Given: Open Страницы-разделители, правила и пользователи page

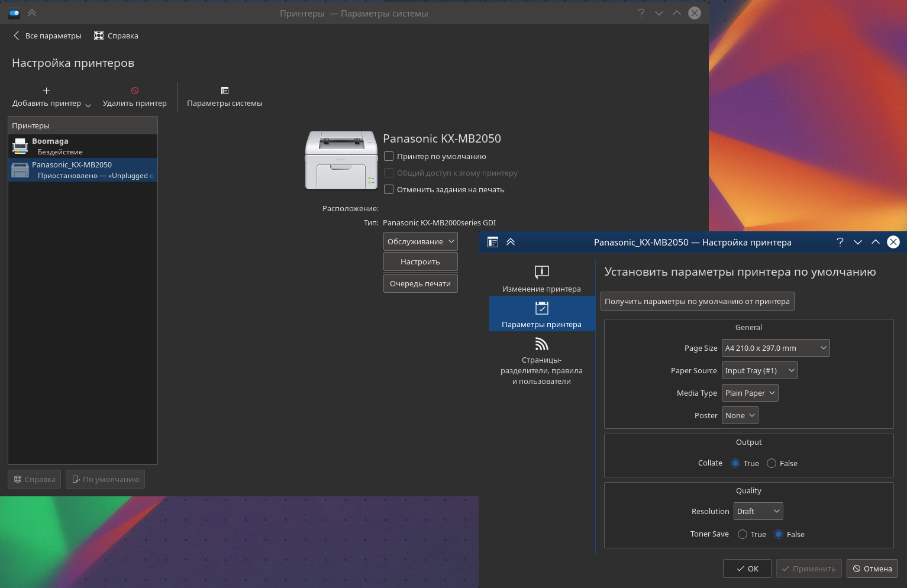Looking at the screenshot, I should click(542, 361).
